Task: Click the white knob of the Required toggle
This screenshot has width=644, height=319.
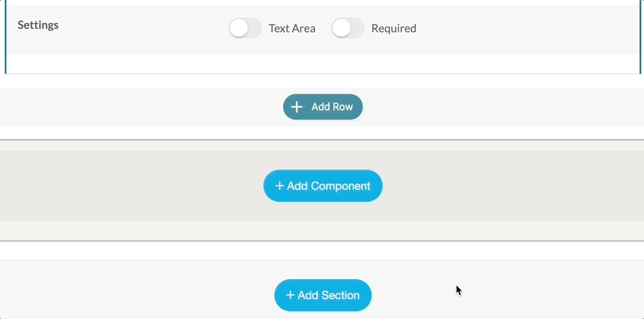Action: click(x=341, y=28)
